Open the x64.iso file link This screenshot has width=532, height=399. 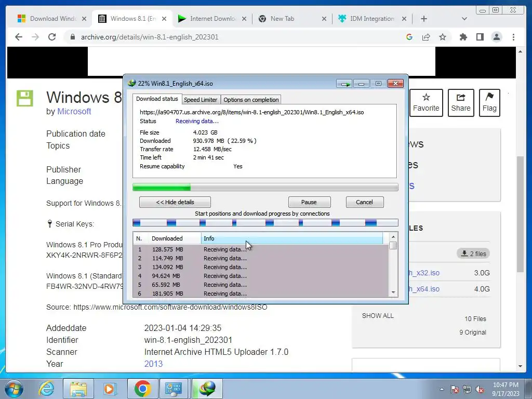click(x=424, y=289)
